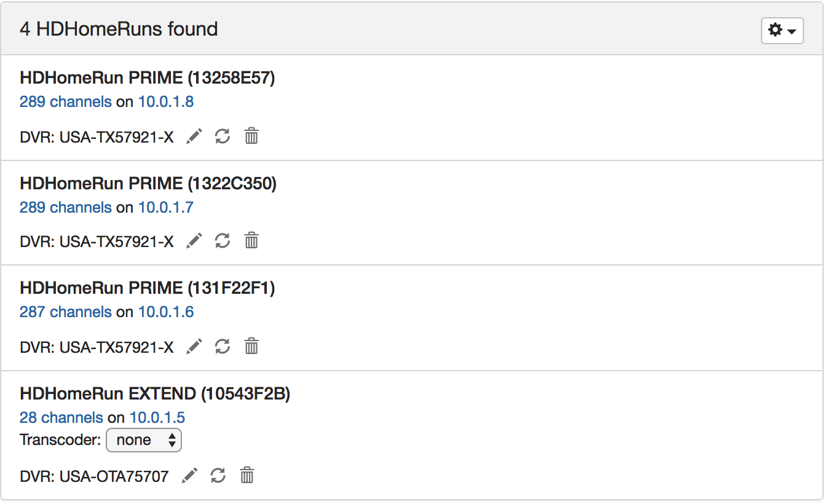Edit DVR lineup for HDHomeRun PRIME 13258E57
Screen dimensions: 836x504
coord(194,136)
